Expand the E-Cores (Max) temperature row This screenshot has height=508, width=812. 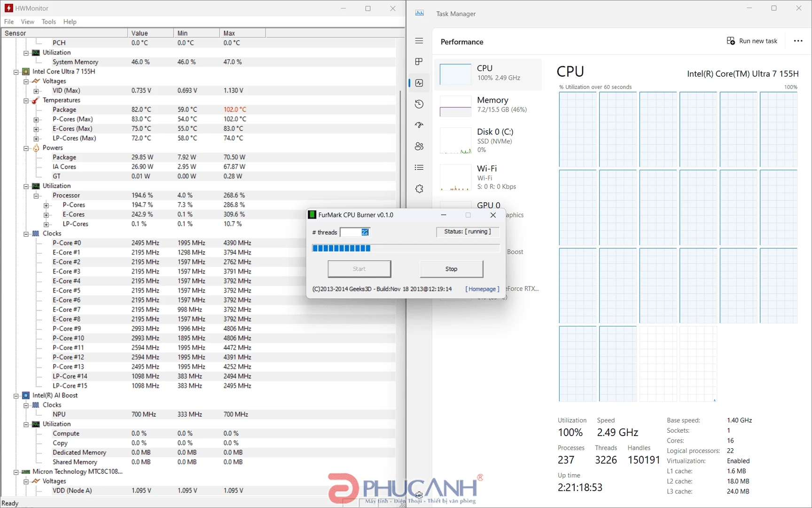coord(36,129)
